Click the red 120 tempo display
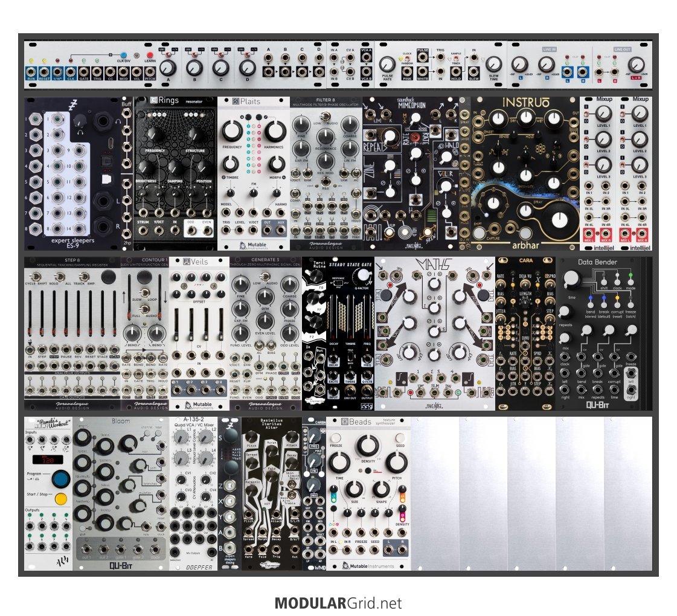Viewport: 677px width, 616px height. [48, 460]
